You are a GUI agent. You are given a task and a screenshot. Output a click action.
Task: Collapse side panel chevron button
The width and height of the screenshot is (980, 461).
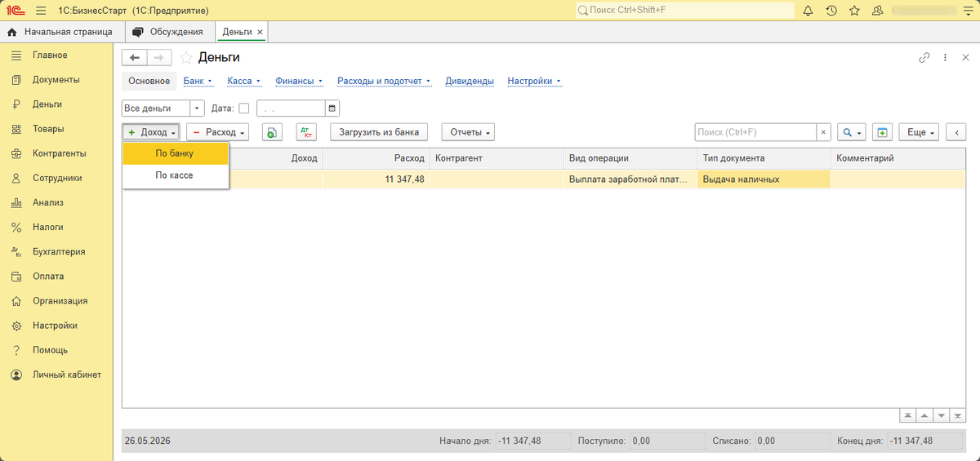pyautogui.click(x=956, y=132)
